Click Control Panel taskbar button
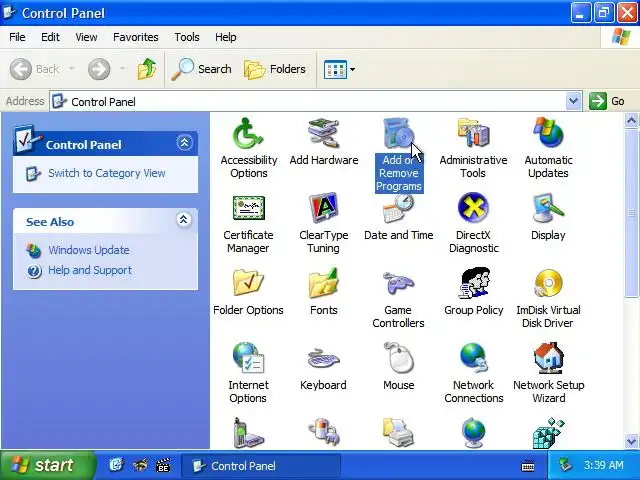 click(260, 466)
